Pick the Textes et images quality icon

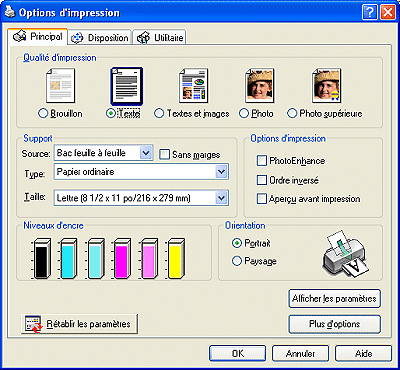point(194,86)
